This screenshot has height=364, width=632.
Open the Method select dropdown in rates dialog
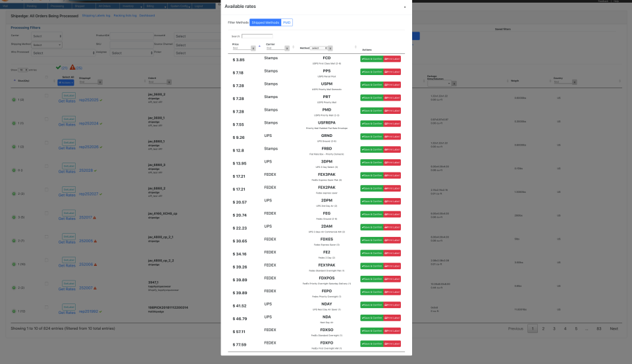coord(319,48)
